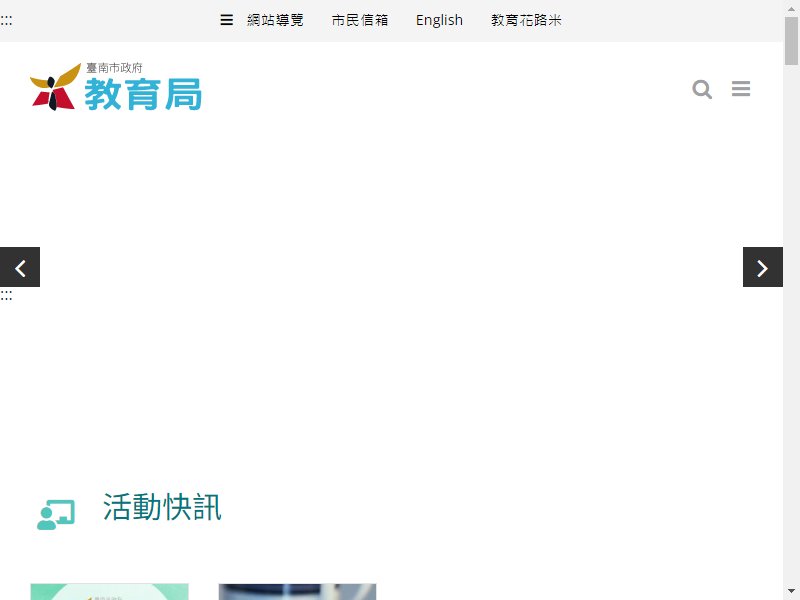The height and width of the screenshot is (600, 800).
Task: Open the second blue activity thumbnail
Action: [x=297, y=592]
